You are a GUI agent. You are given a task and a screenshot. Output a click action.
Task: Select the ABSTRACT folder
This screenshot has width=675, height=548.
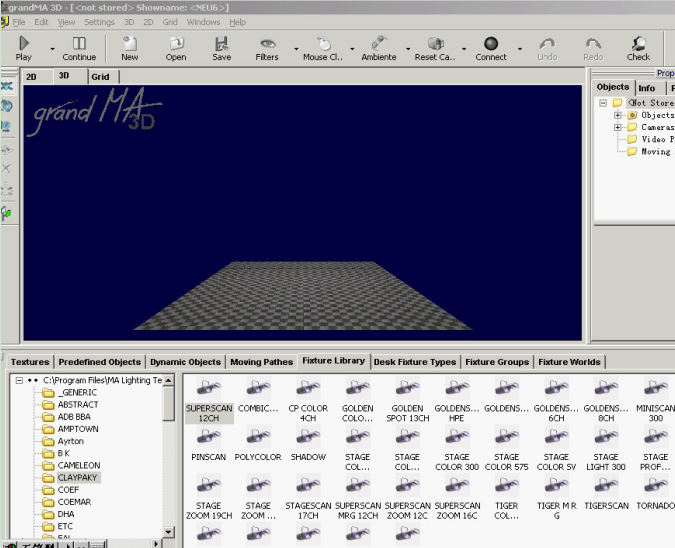pyautogui.click(x=78, y=405)
